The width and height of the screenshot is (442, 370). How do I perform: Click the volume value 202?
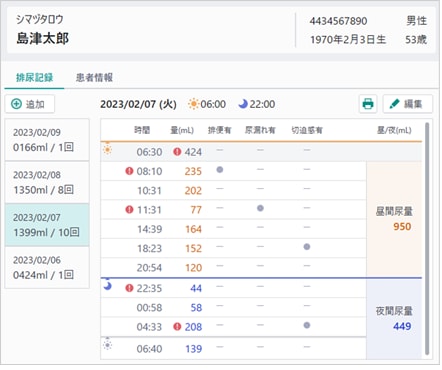pyautogui.click(x=193, y=191)
